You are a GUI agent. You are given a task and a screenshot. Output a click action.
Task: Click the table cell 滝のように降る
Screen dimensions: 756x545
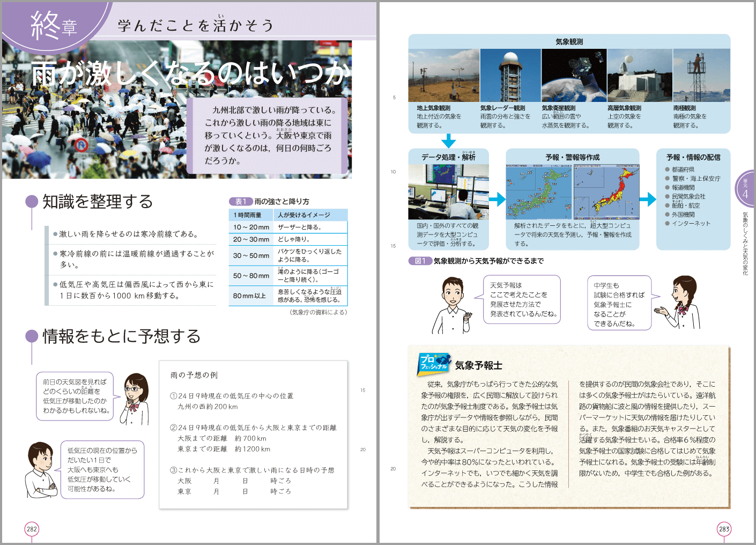point(310,275)
